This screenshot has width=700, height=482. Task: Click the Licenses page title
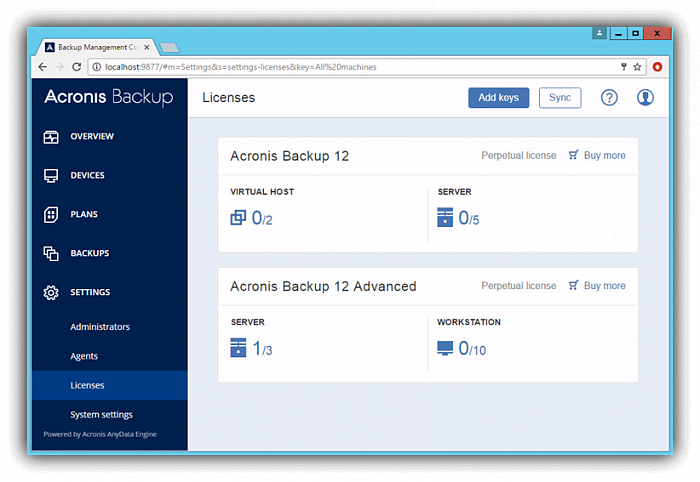[x=229, y=97]
